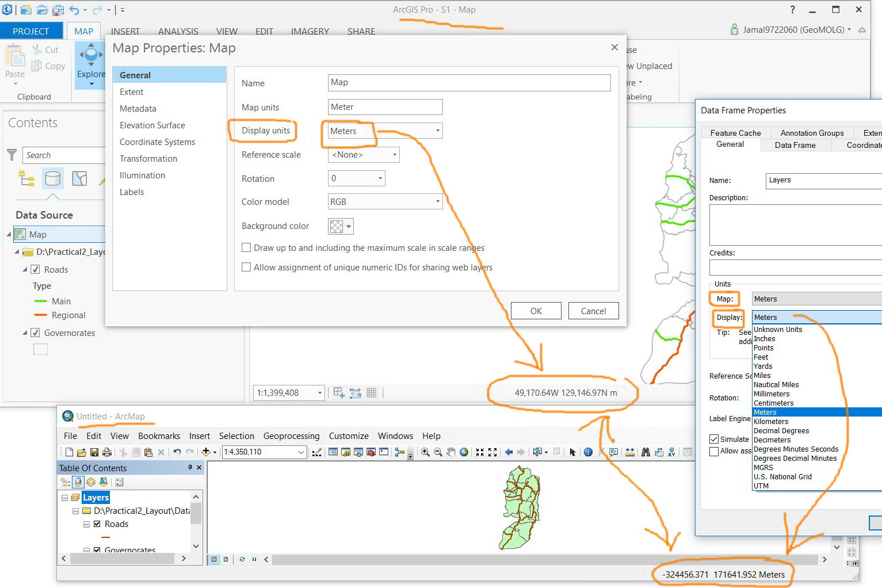This screenshot has height=588, width=882.
Task: Open the Display units dropdown in Map Properties
Action: click(x=438, y=131)
